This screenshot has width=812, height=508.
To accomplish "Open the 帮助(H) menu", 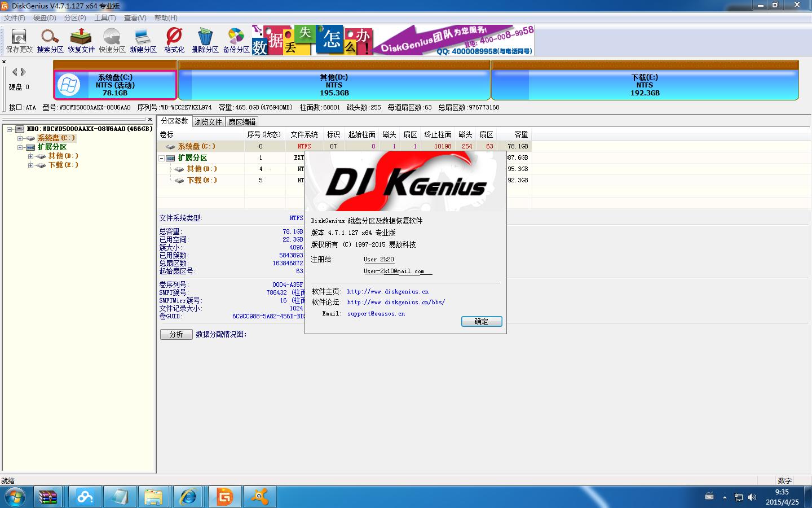I will pos(166,18).
